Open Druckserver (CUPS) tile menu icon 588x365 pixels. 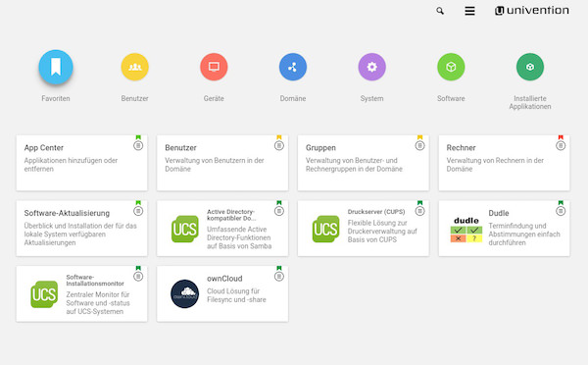coord(420,211)
